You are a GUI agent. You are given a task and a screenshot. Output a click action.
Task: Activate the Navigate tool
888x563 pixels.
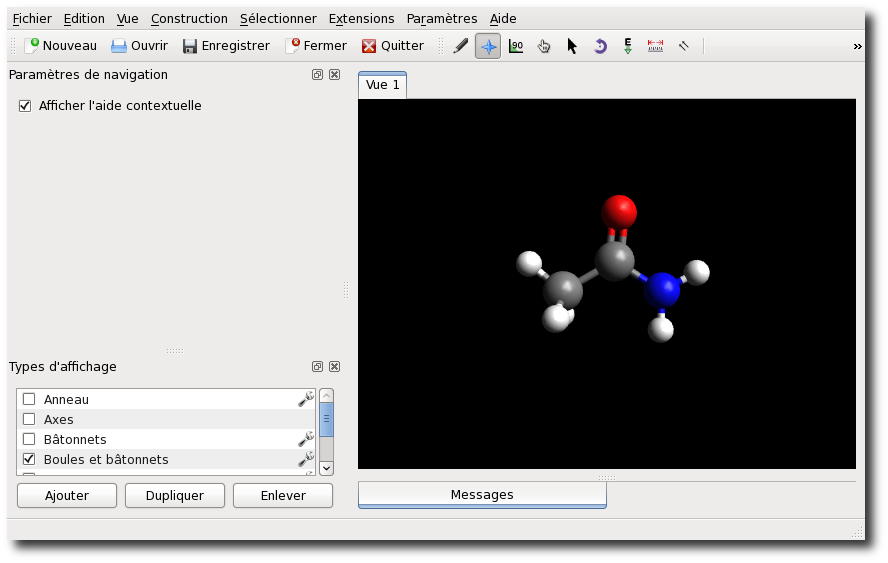tap(488, 46)
